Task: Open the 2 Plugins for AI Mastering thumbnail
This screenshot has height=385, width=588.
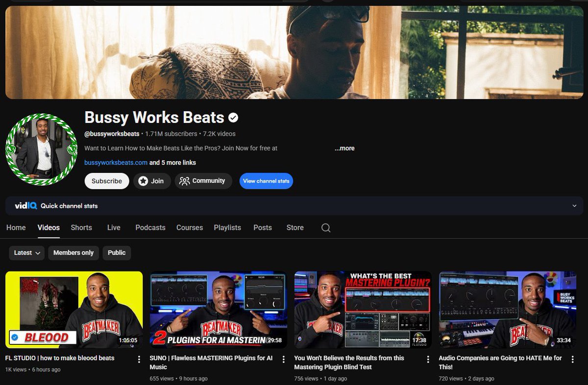Action: pos(219,310)
